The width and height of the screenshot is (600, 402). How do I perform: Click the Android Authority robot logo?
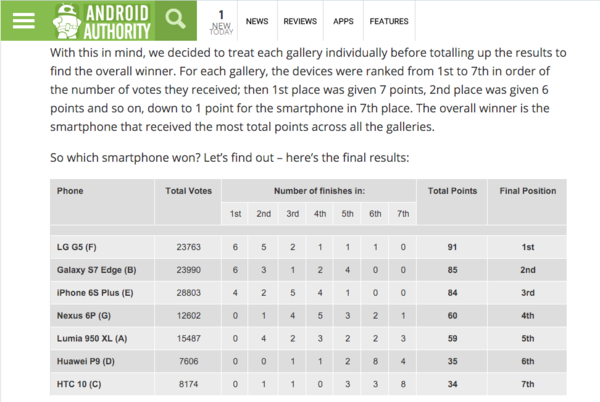[66, 21]
